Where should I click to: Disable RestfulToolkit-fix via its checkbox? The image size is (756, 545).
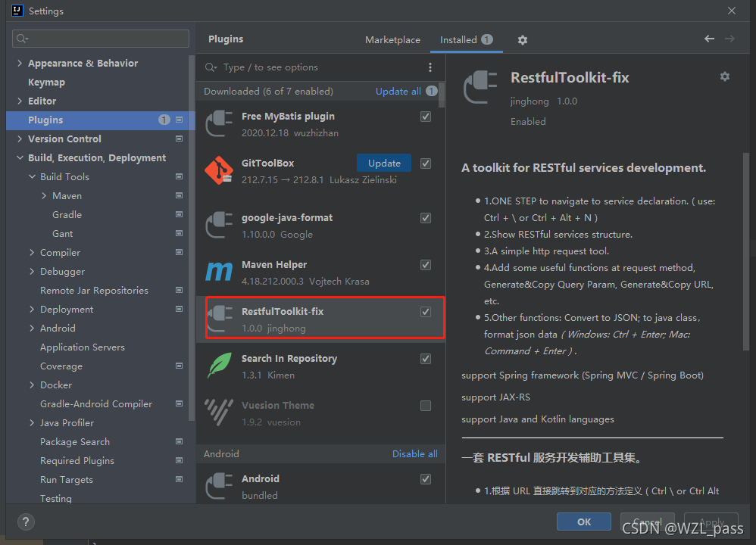click(x=426, y=312)
